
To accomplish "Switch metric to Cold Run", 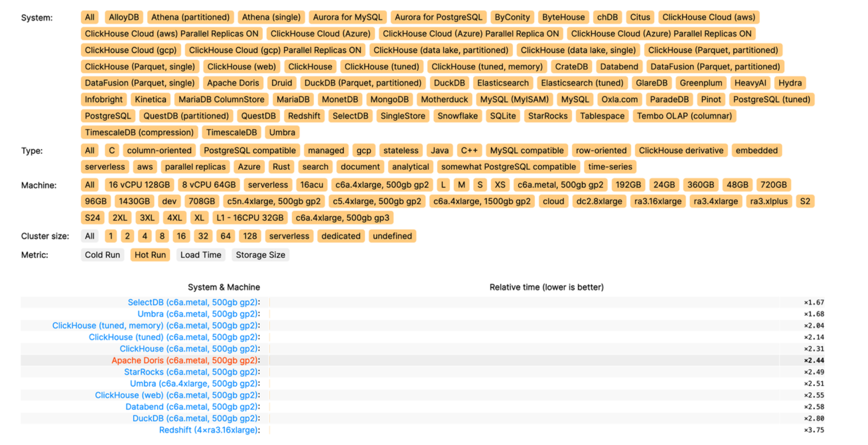I will (102, 255).
